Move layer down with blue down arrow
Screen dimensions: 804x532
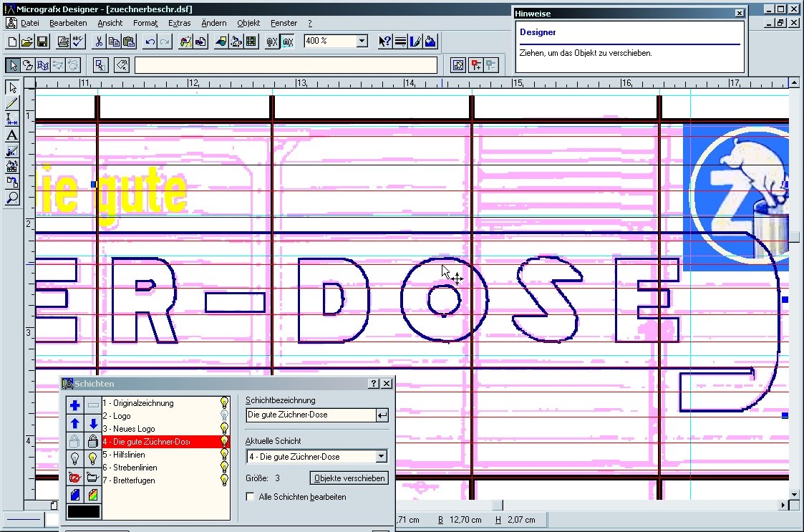[93, 423]
